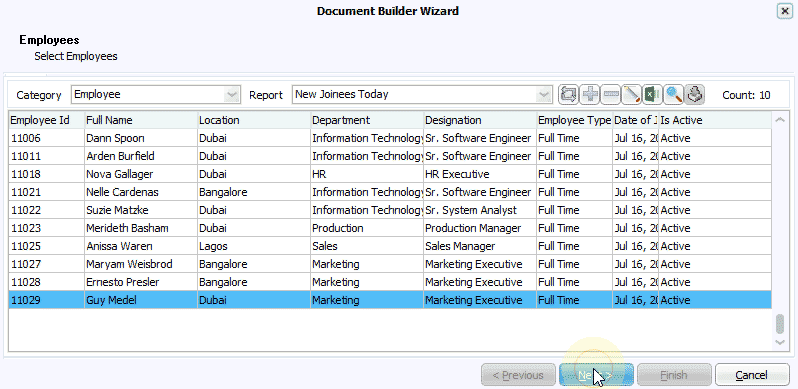The width and height of the screenshot is (798, 389).
Task: Select the vertical scrollbar thumb
Action: coord(780,324)
